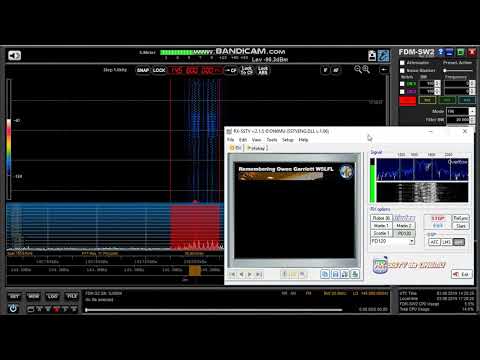The image size is (480, 360).
Task: Click the FDM-SW2 power button
Action: [x=13, y=309]
